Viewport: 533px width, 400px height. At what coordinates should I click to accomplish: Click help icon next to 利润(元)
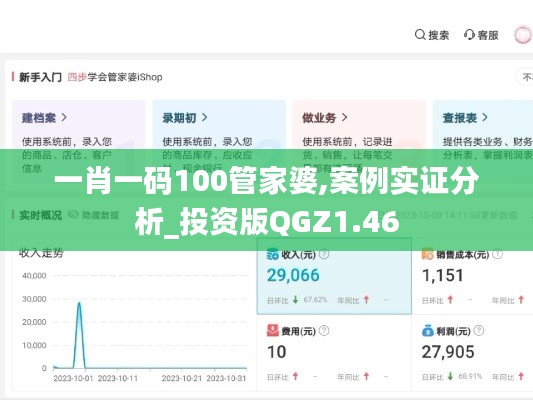point(479,330)
